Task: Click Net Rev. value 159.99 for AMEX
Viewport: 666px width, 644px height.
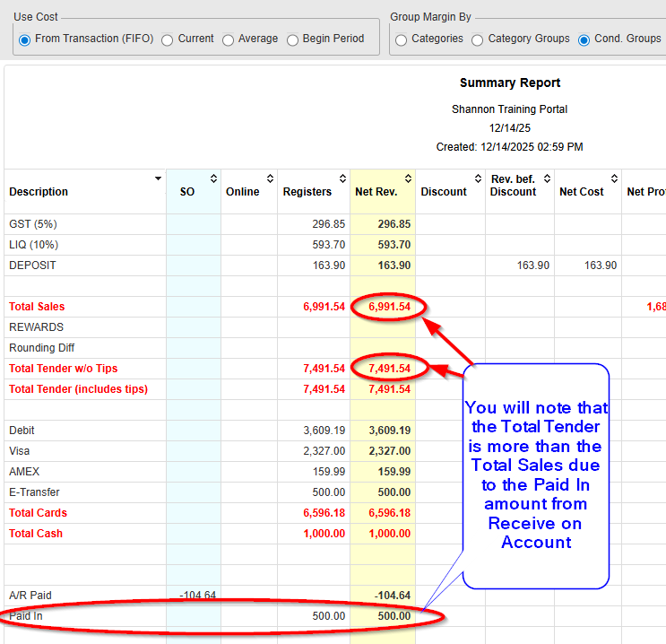Action: pyautogui.click(x=394, y=472)
